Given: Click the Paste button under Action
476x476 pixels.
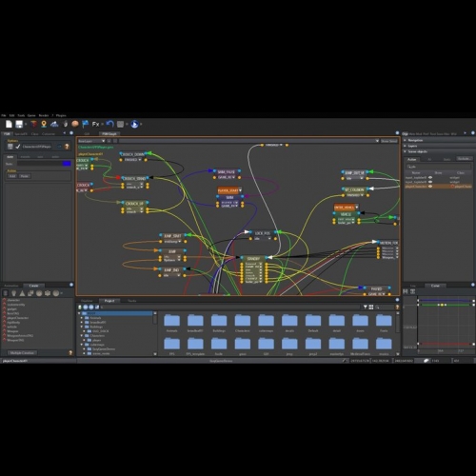Looking at the screenshot, I should pyautogui.click(x=25, y=176).
